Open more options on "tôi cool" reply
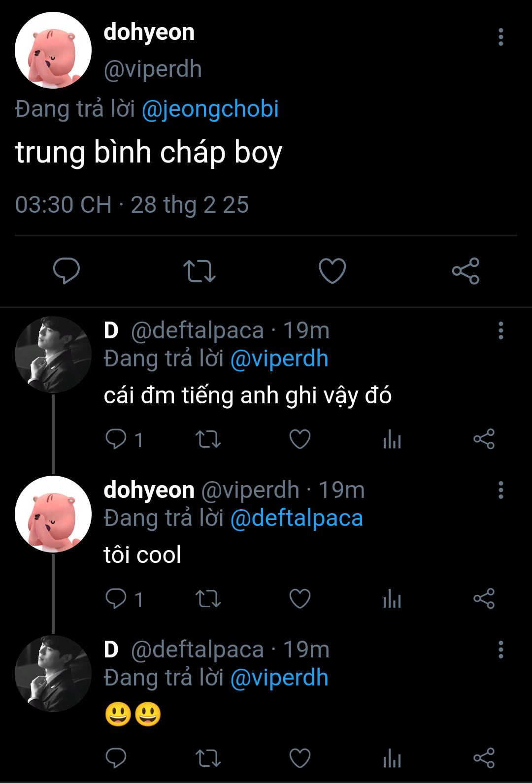This screenshot has height=783, width=532. (500, 490)
